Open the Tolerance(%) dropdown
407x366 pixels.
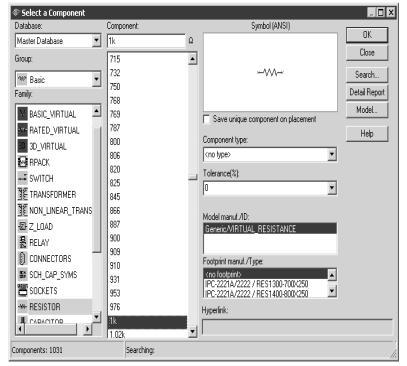click(x=332, y=188)
